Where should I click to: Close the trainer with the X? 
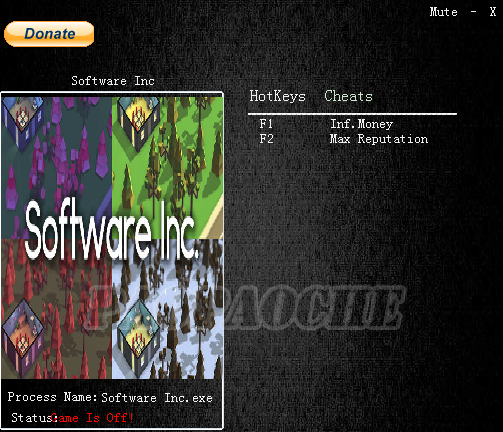click(x=493, y=12)
